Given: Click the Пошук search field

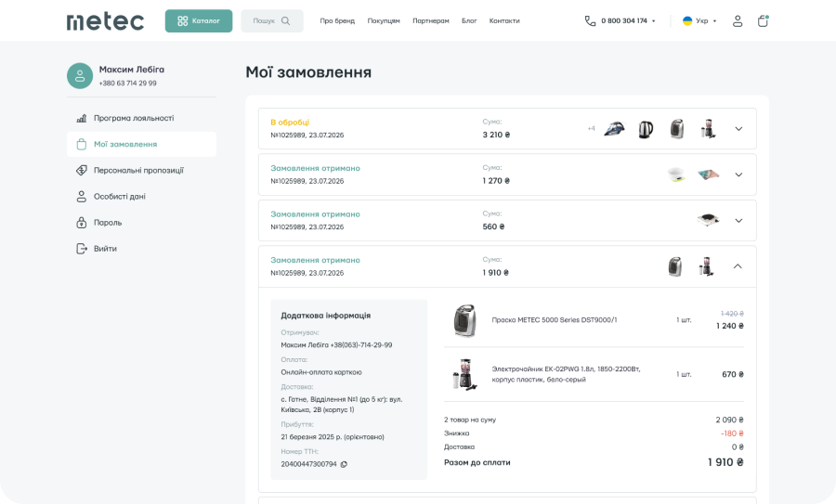Looking at the screenshot, I should pos(272,20).
